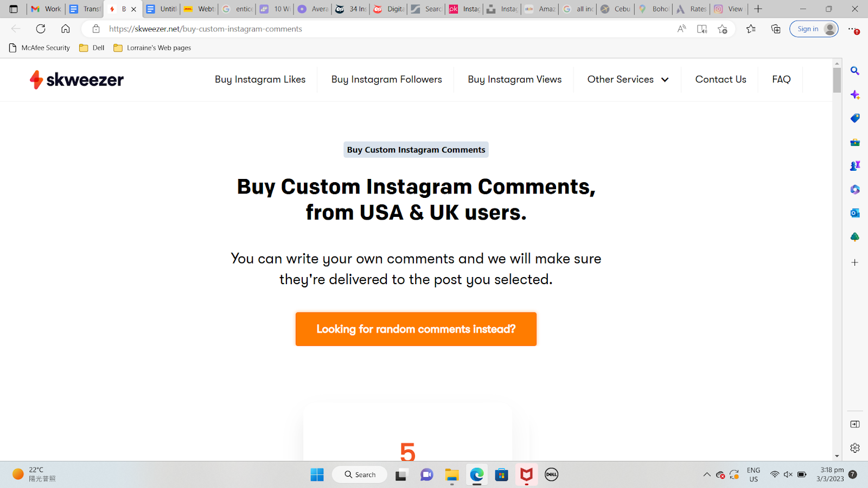This screenshot has width=868, height=488.
Task: Open the Dell app on the taskbar
Action: (x=551, y=474)
